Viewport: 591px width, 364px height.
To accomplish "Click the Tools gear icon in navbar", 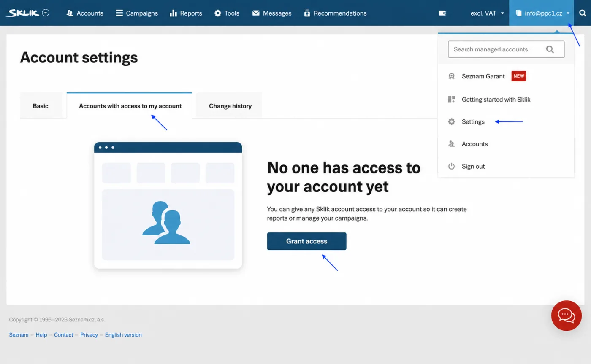I will pos(218,13).
